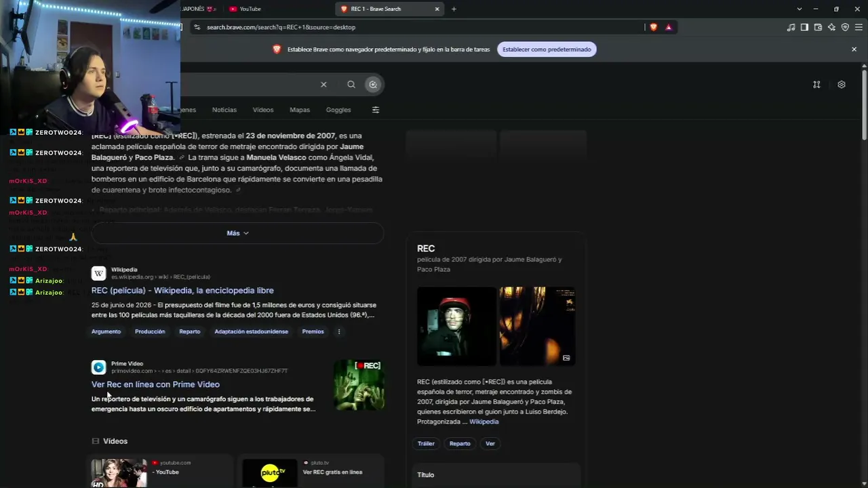
Task: Click the site settings icon in address bar
Action: pyautogui.click(x=197, y=27)
